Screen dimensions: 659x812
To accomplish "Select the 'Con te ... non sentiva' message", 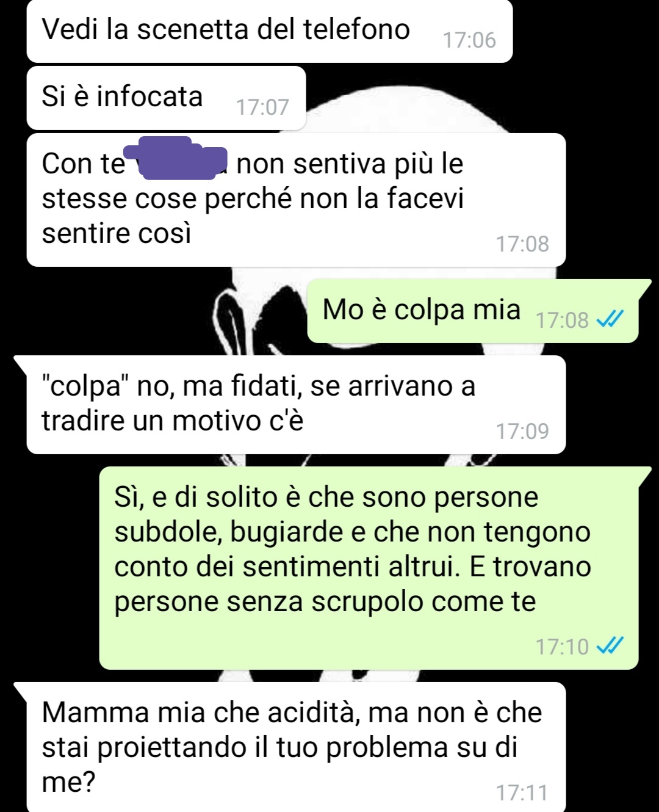I will (296, 200).
